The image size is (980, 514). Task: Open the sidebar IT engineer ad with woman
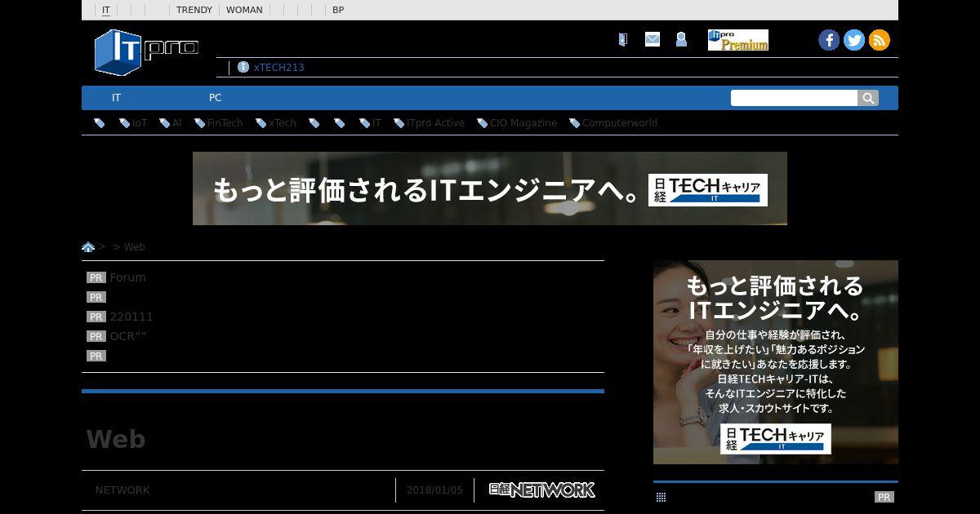click(776, 362)
